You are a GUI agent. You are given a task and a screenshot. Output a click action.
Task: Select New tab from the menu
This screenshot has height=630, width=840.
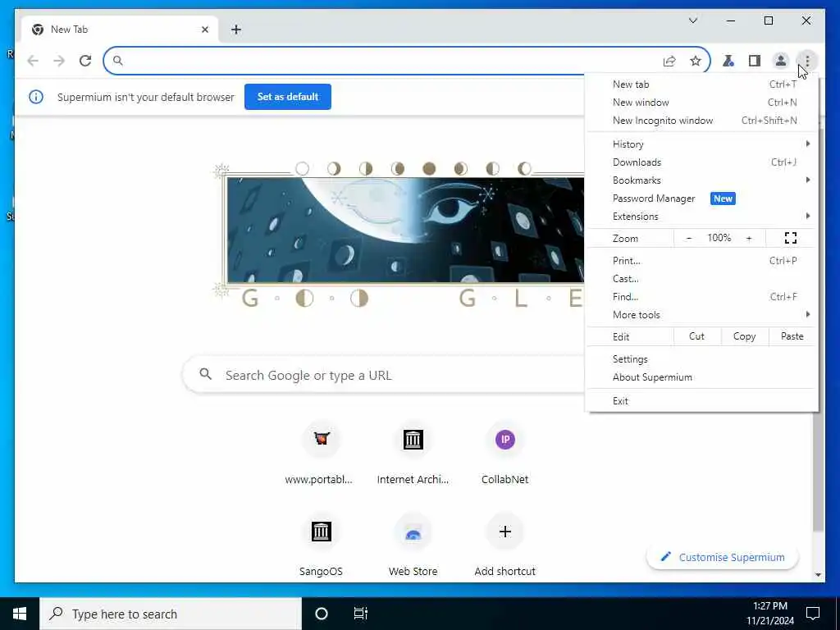(702, 84)
